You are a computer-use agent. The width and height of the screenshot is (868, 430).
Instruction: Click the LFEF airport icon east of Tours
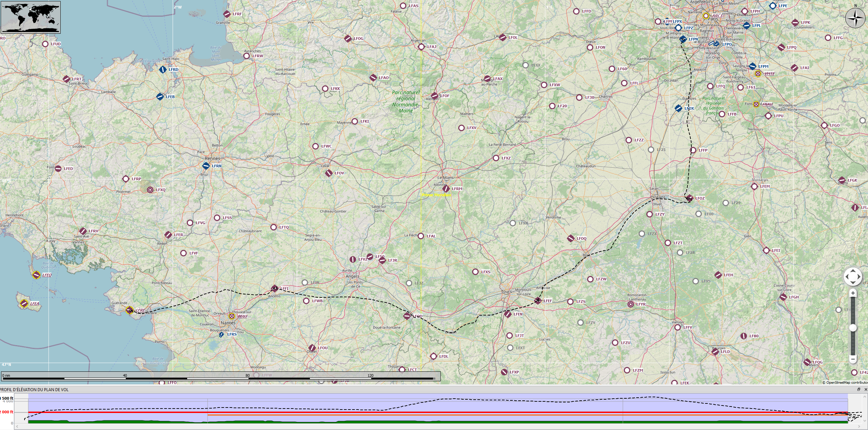point(538,301)
